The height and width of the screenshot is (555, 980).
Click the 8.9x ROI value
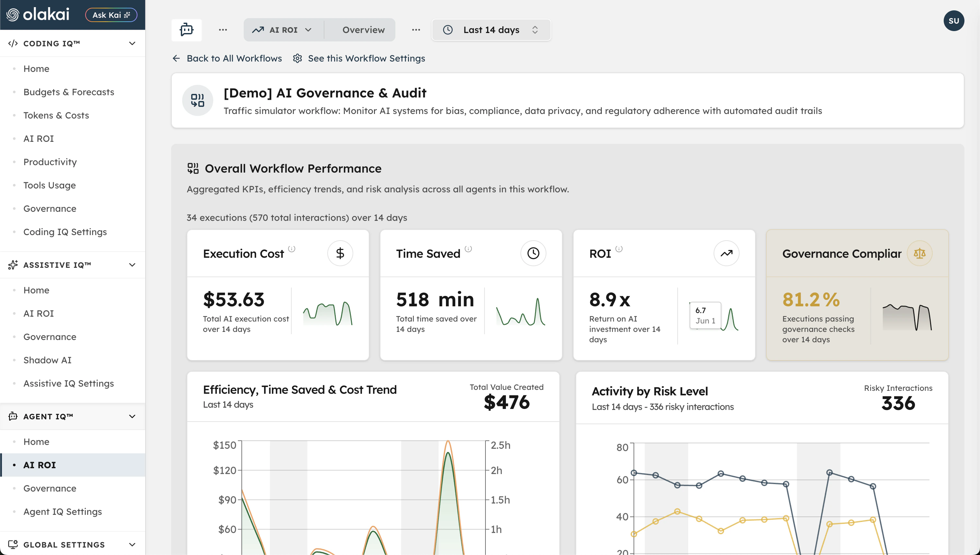tap(609, 300)
